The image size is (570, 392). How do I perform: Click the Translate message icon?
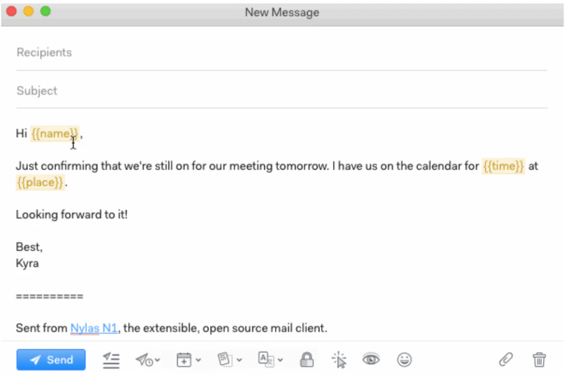[266, 360]
